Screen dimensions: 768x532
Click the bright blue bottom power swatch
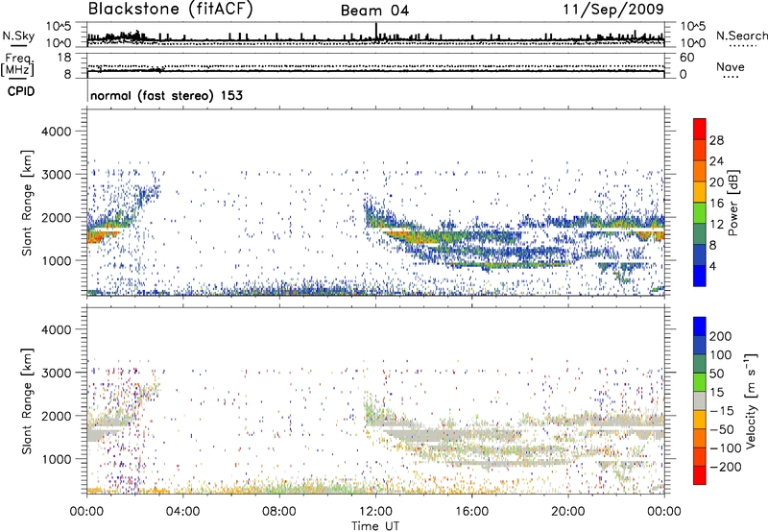700,277
